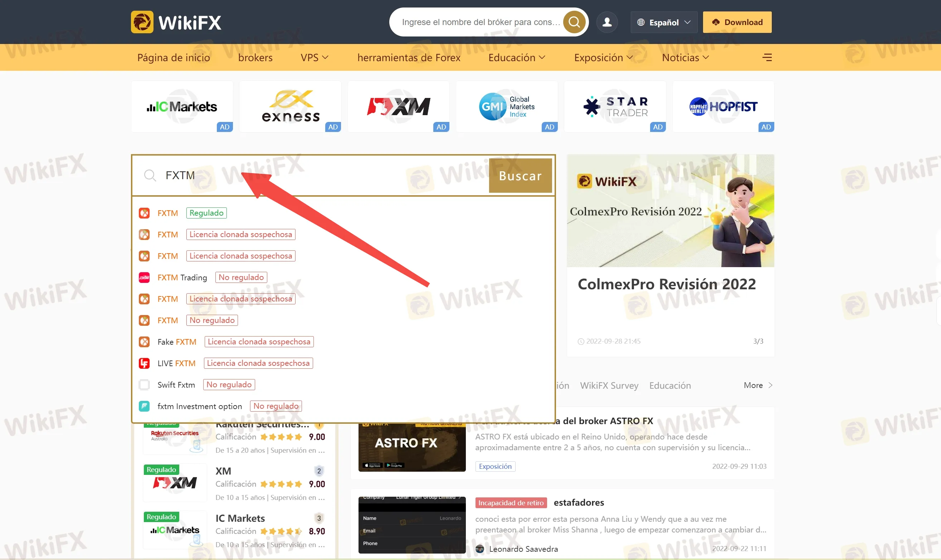
Task: Click the red LIVE FXTM logo icon
Action: (144, 363)
